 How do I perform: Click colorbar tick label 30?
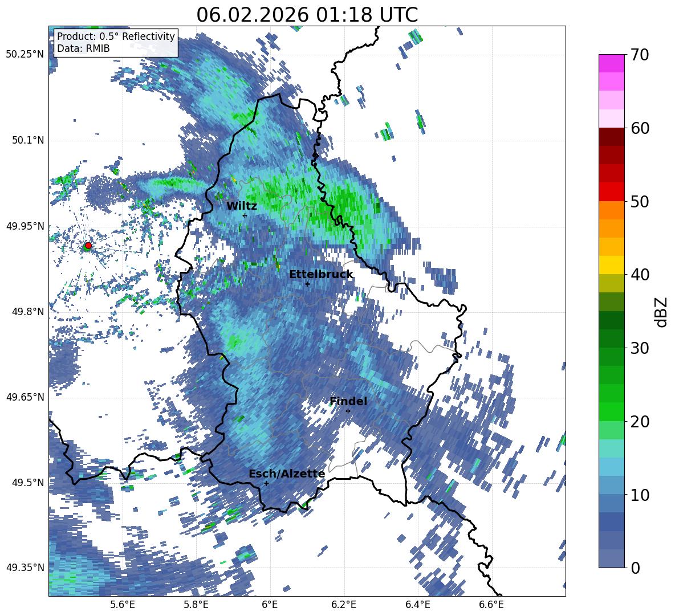640,348
